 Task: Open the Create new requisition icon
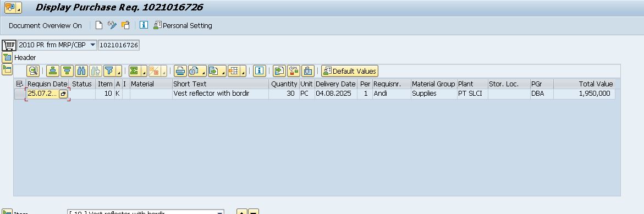(98, 25)
